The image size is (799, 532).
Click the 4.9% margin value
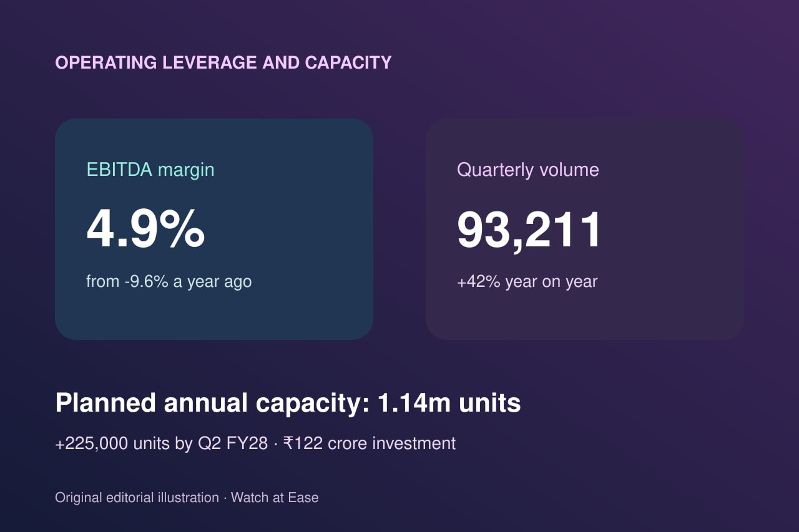click(x=145, y=230)
